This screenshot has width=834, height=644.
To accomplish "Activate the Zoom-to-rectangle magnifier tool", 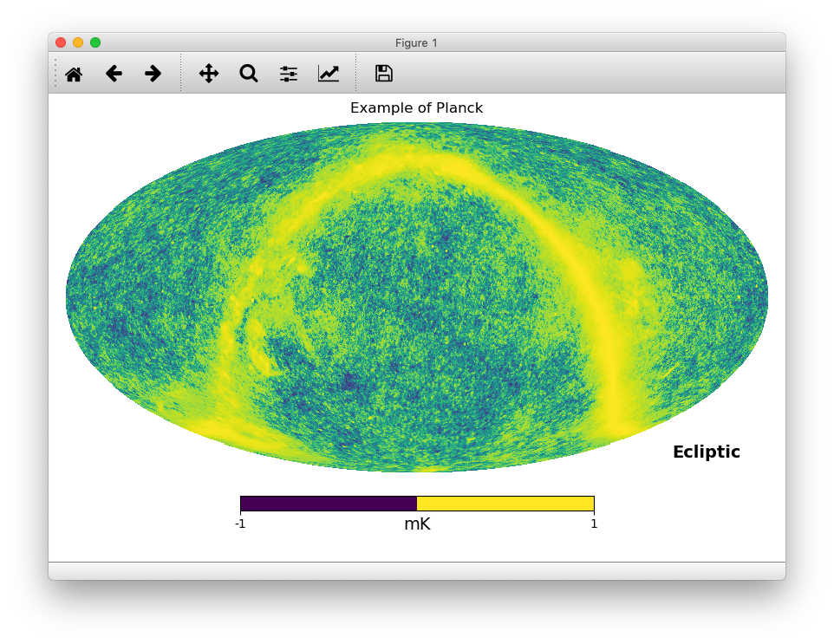I will click(248, 74).
